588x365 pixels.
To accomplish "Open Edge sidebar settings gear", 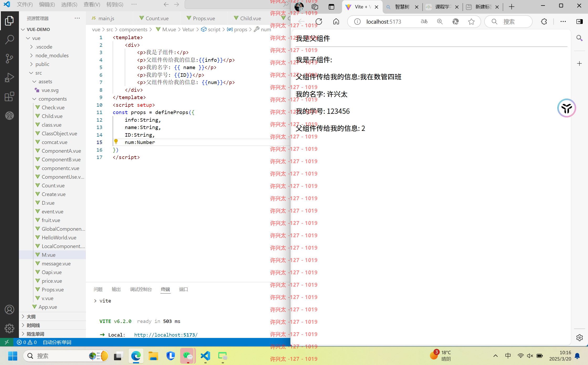I will coord(579,338).
